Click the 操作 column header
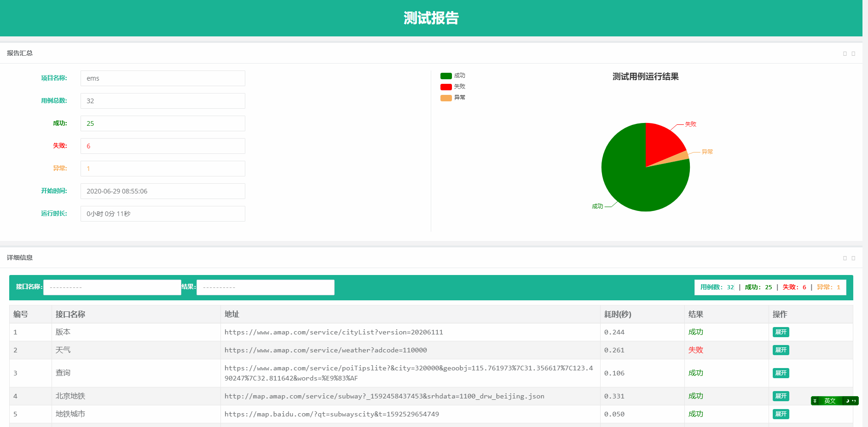This screenshot has width=868, height=427. click(811, 314)
